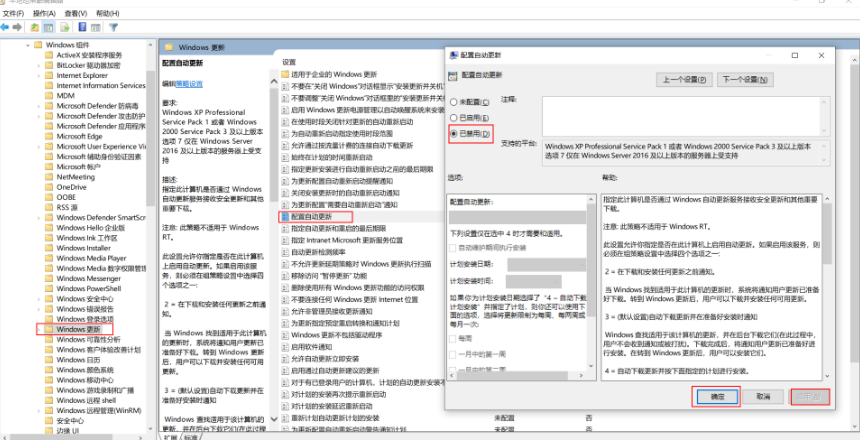This screenshot has height=440, width=860.
Task: Select the Windows 更新 tree folder
Action: [x=78, y=329]
